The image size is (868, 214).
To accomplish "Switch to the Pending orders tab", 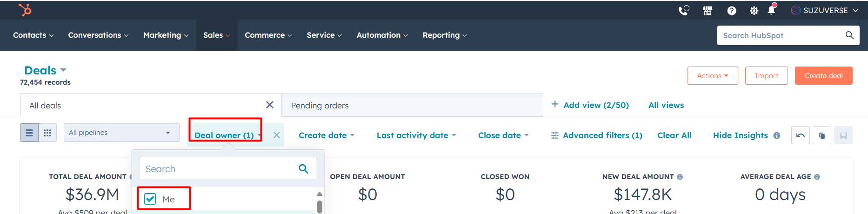I will tap(320, 106).
